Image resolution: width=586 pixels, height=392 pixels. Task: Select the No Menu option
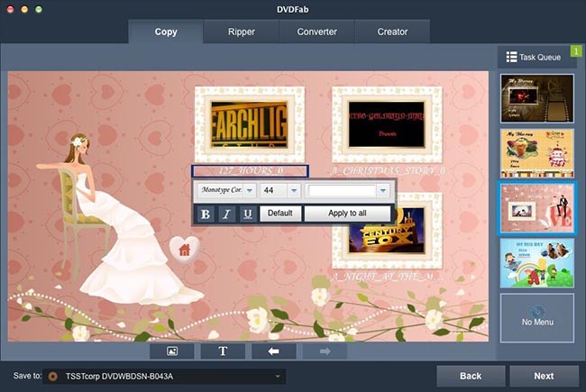point(537,318)
